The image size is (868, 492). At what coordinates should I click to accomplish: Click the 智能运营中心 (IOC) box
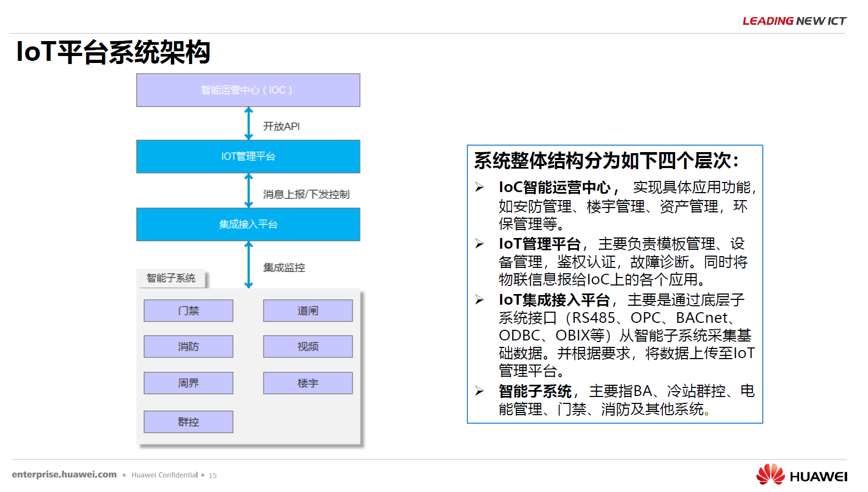click(248, 90)
